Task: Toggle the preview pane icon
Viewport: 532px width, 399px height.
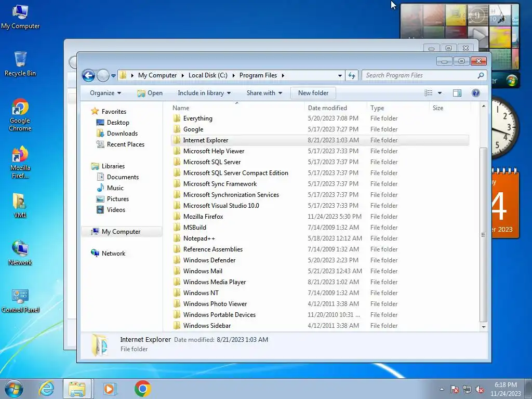Action: pos(457,93)
